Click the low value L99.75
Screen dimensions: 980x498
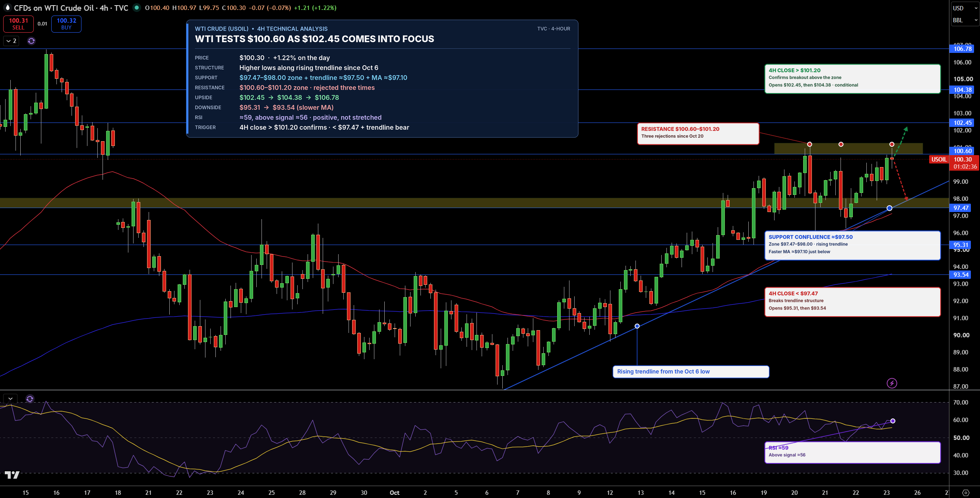[209, 8]
